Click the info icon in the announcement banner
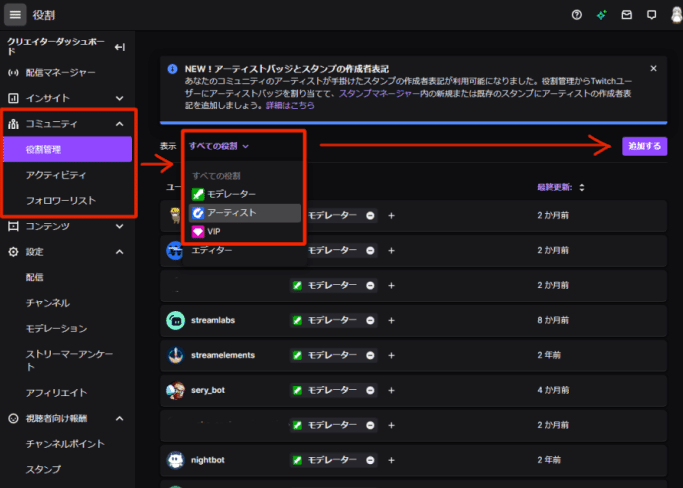The width and height of the screenshot is (683, 488). click(172, 69)
